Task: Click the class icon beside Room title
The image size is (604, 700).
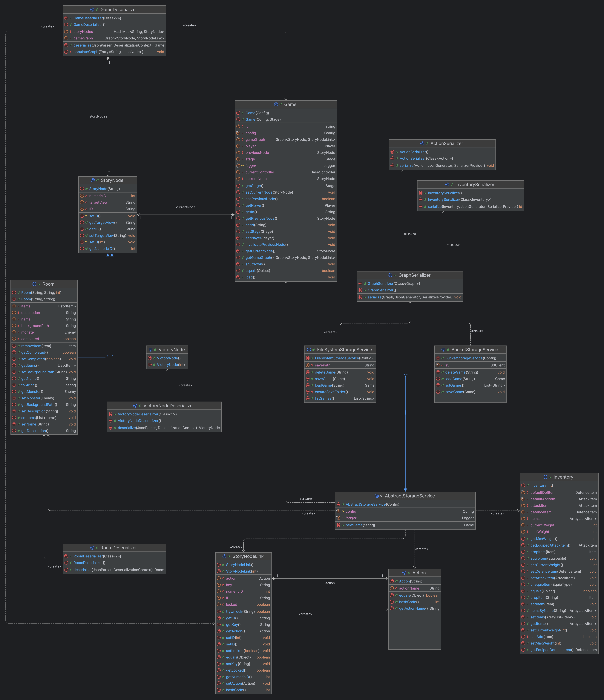Action: coord(34,284)
